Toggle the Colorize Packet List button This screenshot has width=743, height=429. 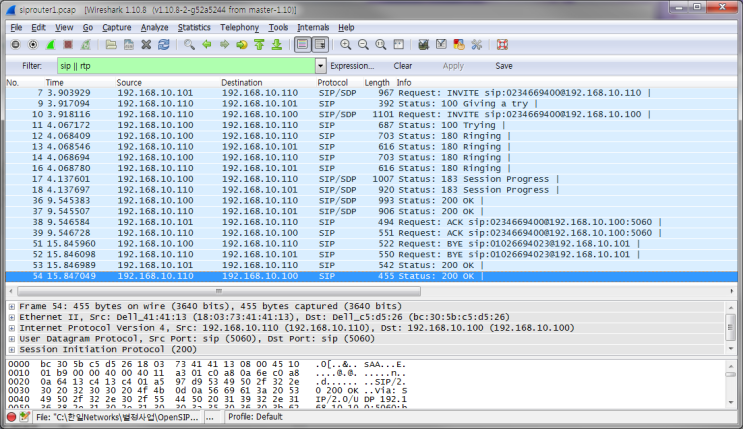[303, 45]
